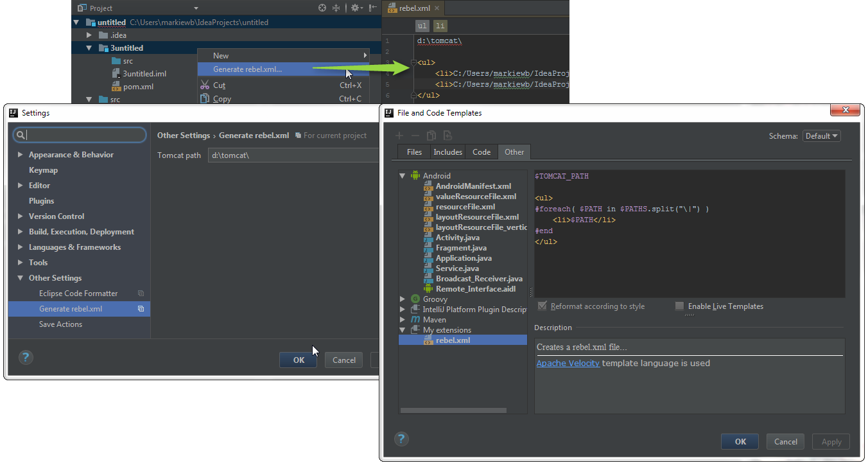
Task: Switch to the Files tab
Action: 414,152
